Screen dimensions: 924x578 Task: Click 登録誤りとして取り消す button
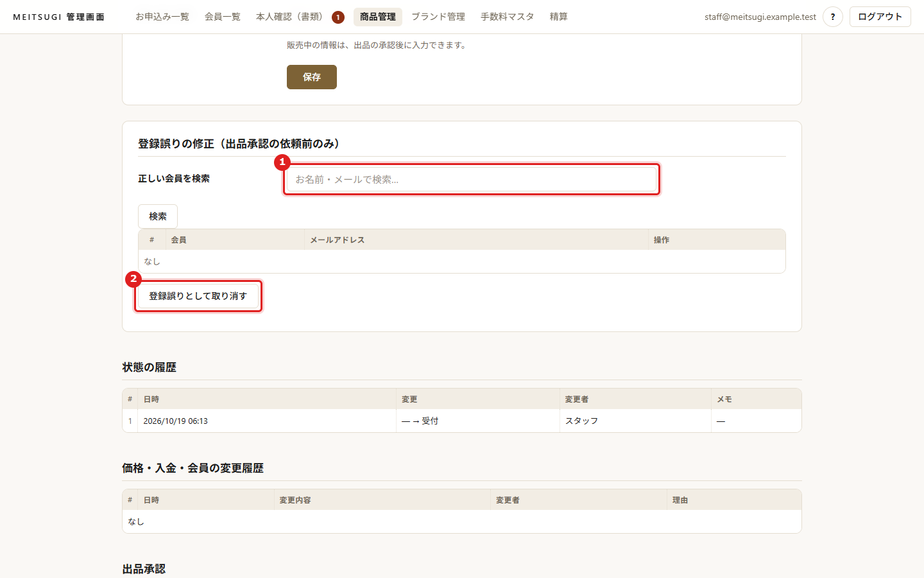click(x=198, y=296)
